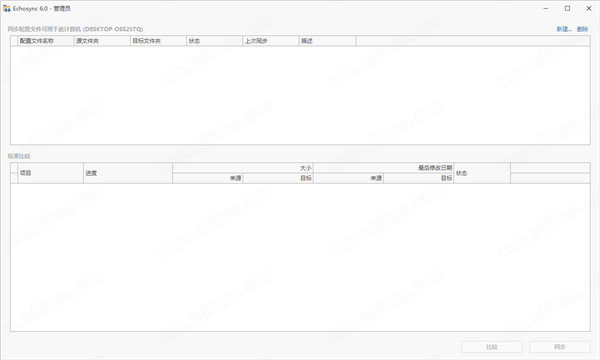600x360 pixels.
Task: Click 目标 sub-header under 最后修改日期
Action: pos(419,178)
